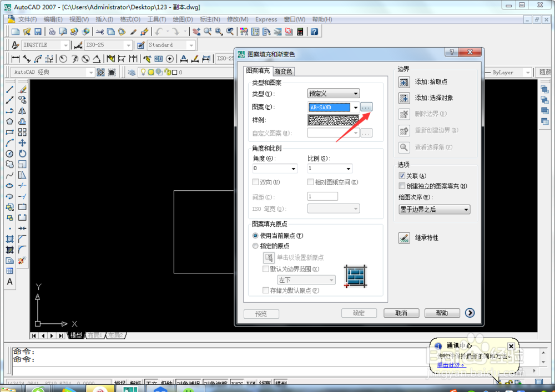This screenshot has width=555, height=392.
Task: Toggle Store as default origin (存储为默认原点) checkbox
Action: point(265,290)
